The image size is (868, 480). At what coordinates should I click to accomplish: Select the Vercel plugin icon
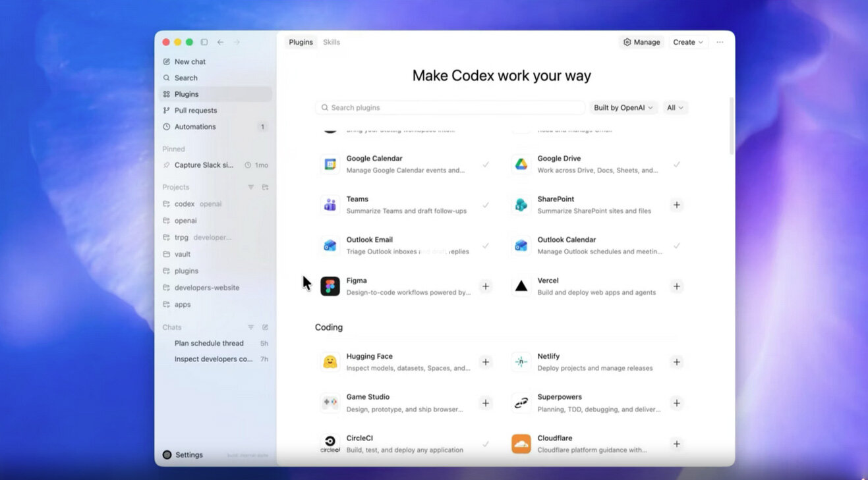(521, 286)
